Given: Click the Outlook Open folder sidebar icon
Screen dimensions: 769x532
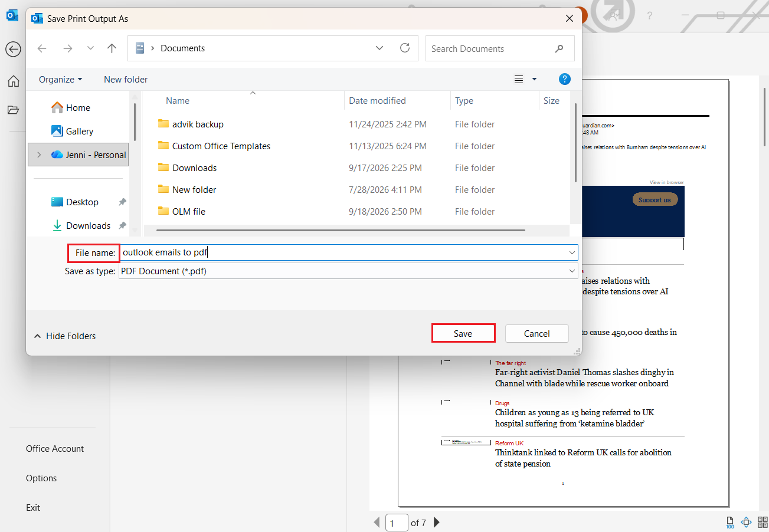Looking at the screenshot, I should (x=13, y=110).
